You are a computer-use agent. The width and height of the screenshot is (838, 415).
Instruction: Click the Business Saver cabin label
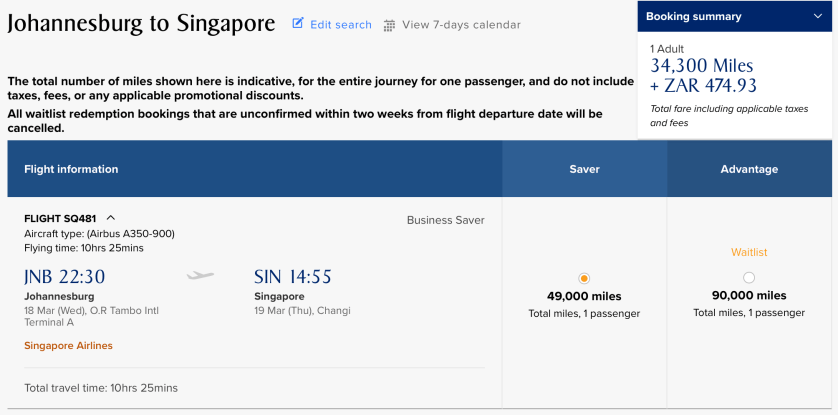tap(445, 220)
